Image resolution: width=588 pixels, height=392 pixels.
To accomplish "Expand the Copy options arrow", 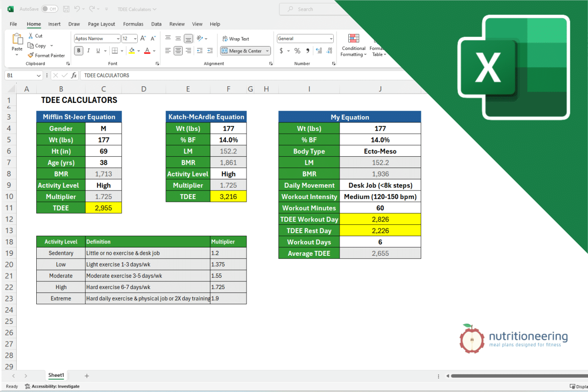I will pyautogui.click(x=51, y=46).
